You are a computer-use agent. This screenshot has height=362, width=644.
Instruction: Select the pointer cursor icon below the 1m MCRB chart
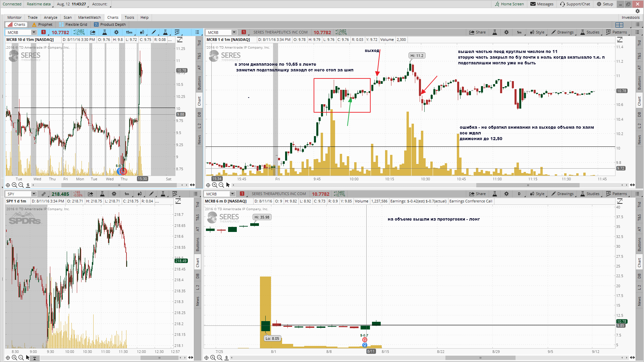228,185
